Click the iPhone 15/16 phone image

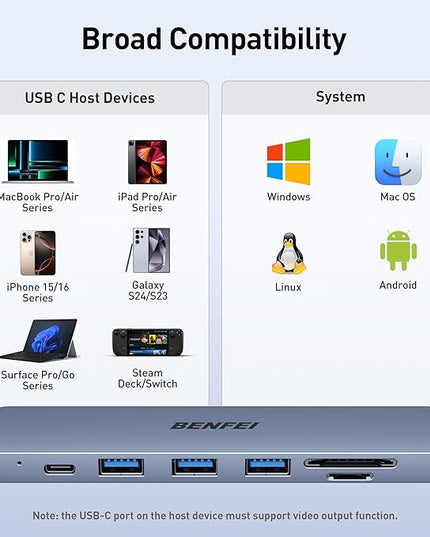(x=38, y=253)
